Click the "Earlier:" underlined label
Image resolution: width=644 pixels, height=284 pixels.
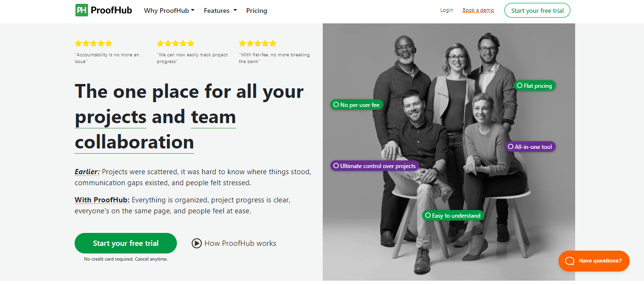click(x=87, y=172)
